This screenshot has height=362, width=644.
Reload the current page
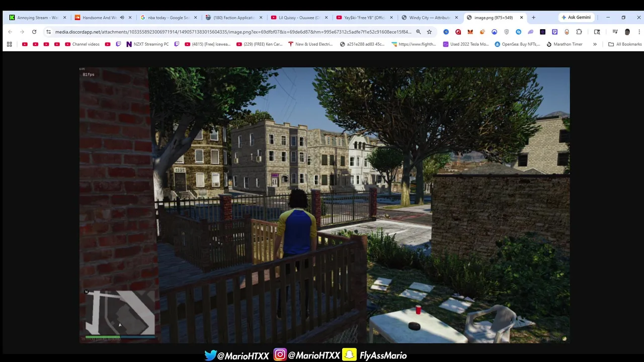coord(34,32)
